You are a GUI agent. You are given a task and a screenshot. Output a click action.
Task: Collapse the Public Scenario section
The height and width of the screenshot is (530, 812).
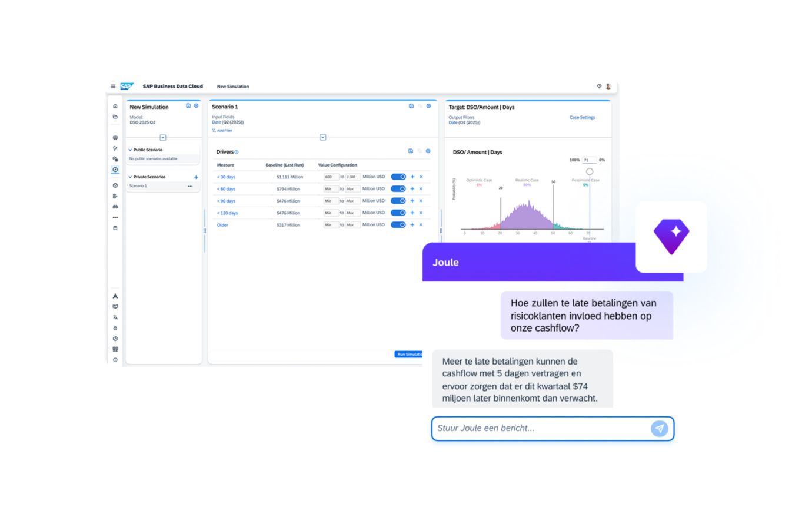(131, 150)
